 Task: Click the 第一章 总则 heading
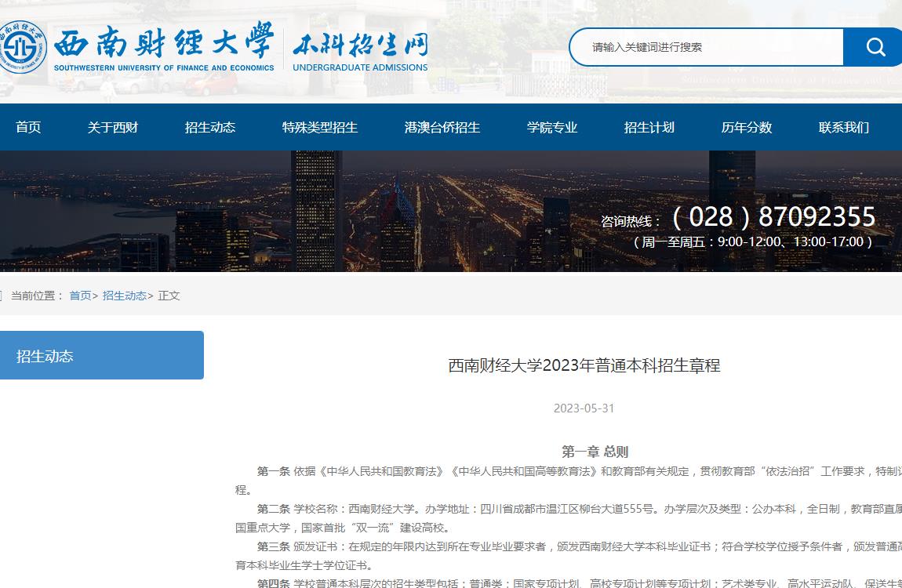tap(595, 452)
